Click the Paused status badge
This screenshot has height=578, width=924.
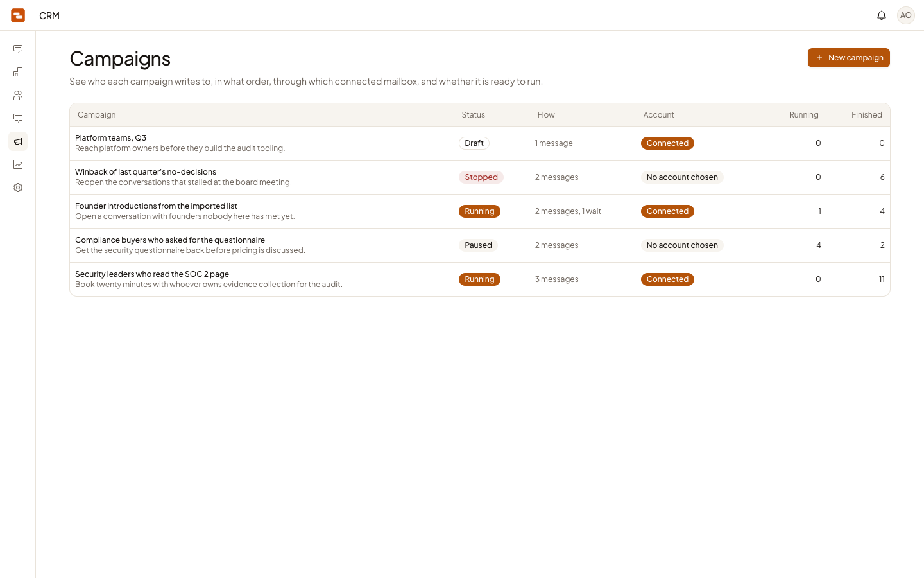(478, 245)
